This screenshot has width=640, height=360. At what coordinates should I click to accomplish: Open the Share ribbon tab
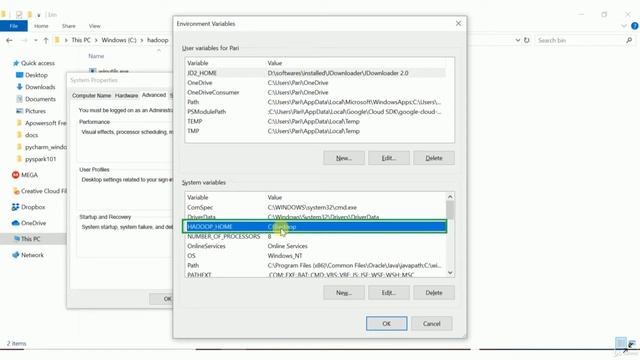[69, 26]
